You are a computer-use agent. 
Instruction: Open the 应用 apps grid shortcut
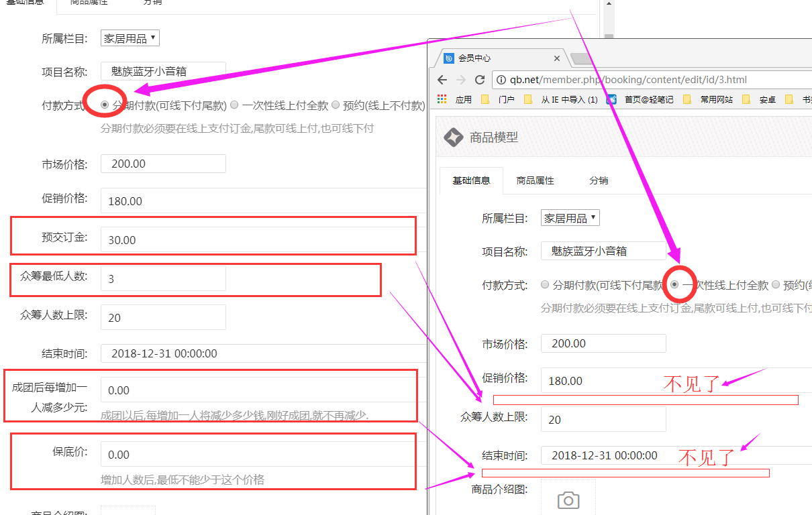click(x=455, y=99)
